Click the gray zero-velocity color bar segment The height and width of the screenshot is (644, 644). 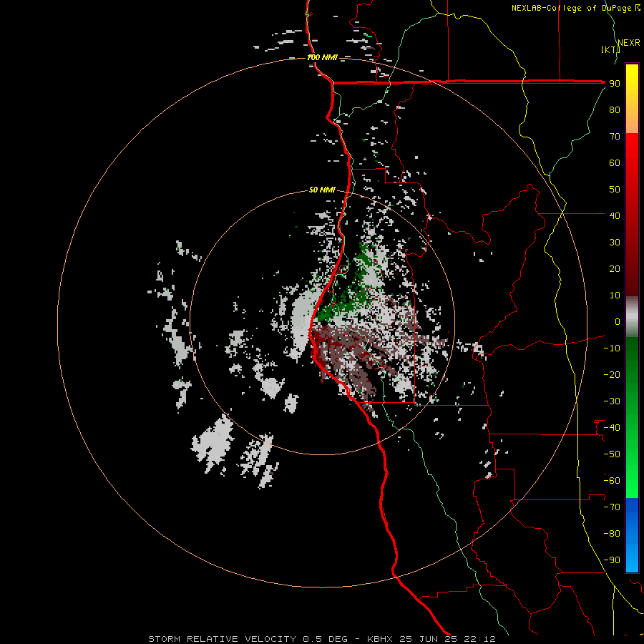pos(632,317)
